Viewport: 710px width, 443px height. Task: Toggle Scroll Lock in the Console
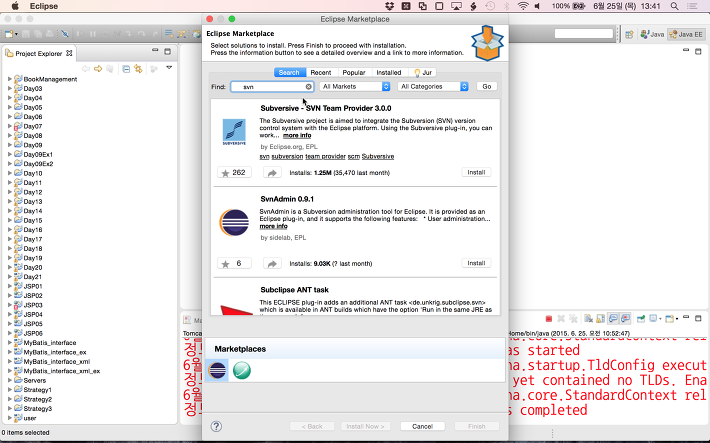600,319
